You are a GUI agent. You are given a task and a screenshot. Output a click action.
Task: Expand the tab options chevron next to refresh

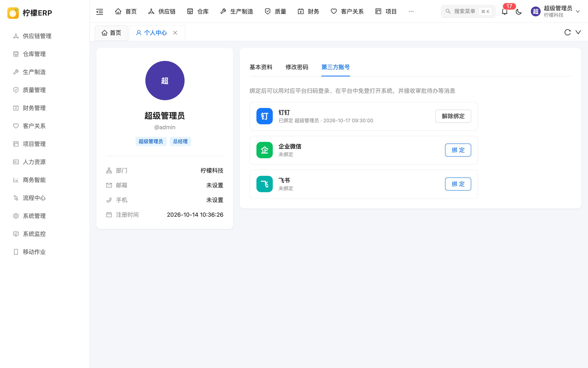click(x=578, y=32)
